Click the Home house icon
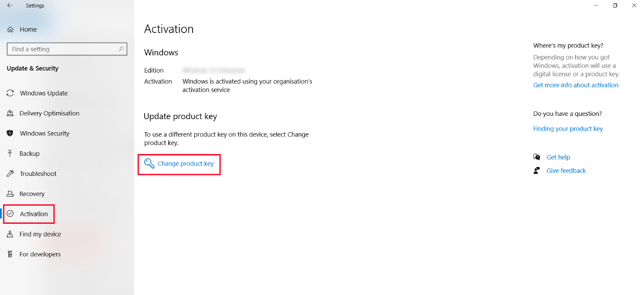The height and width of the screenshot is (295, 644). (x=10, y=29)
